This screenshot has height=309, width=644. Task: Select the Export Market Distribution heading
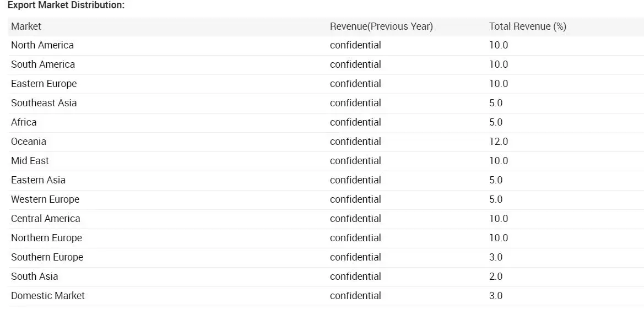tap(66, 6)
